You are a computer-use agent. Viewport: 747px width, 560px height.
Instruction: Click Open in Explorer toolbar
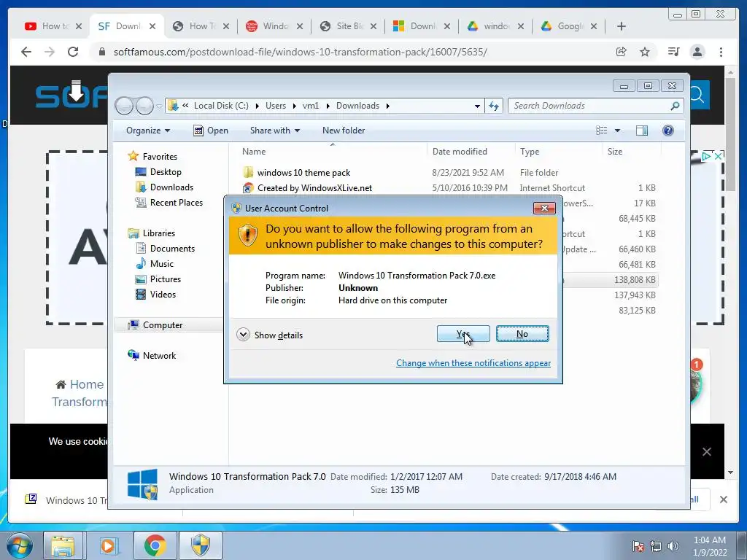tap(211, 131)
